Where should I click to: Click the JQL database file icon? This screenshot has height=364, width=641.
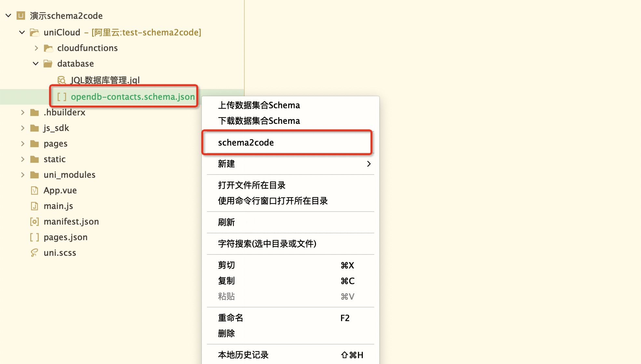(x=61, y=80)
